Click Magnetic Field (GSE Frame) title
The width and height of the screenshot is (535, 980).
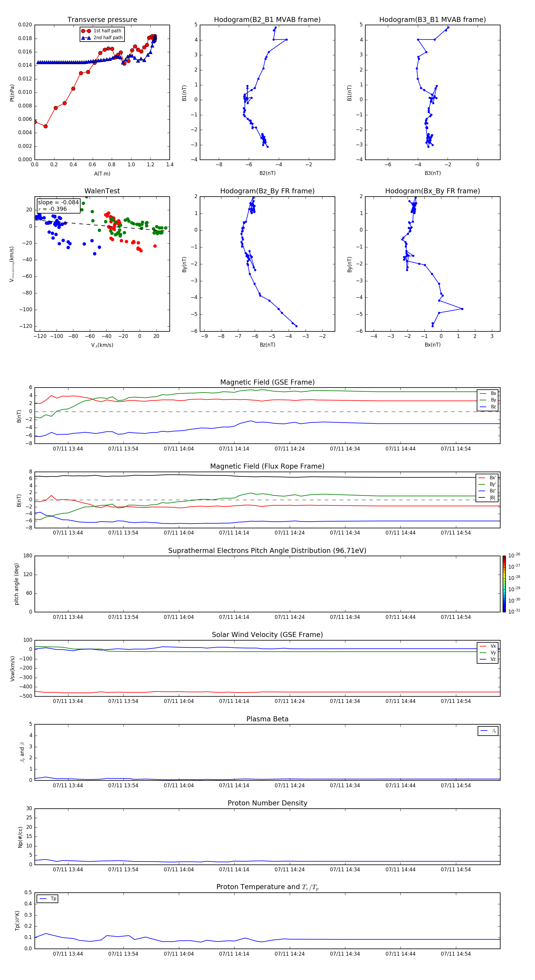tap(267, 382)
